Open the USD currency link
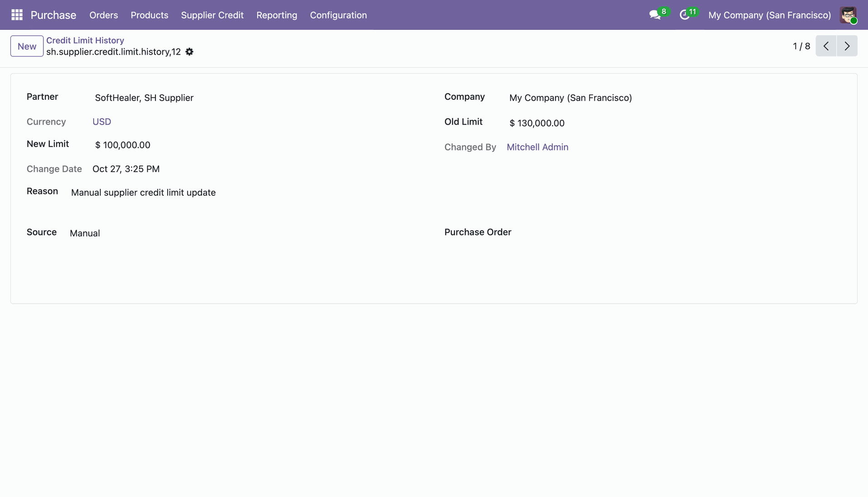The width and height of the screenshot is (868, 497). 102,122
